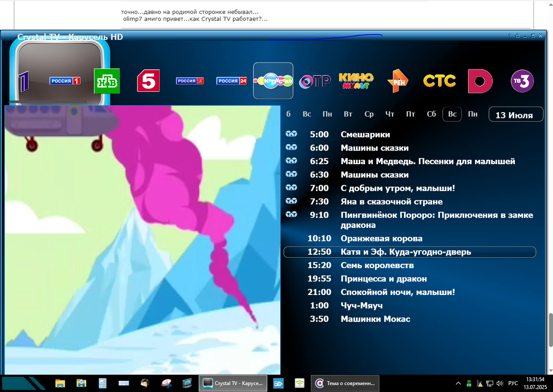Viewport: 553px width, 392px height.
Task: Open Wi-Fi app icon in taskbar
Action: pyautogui.click(x=299, y=383)
